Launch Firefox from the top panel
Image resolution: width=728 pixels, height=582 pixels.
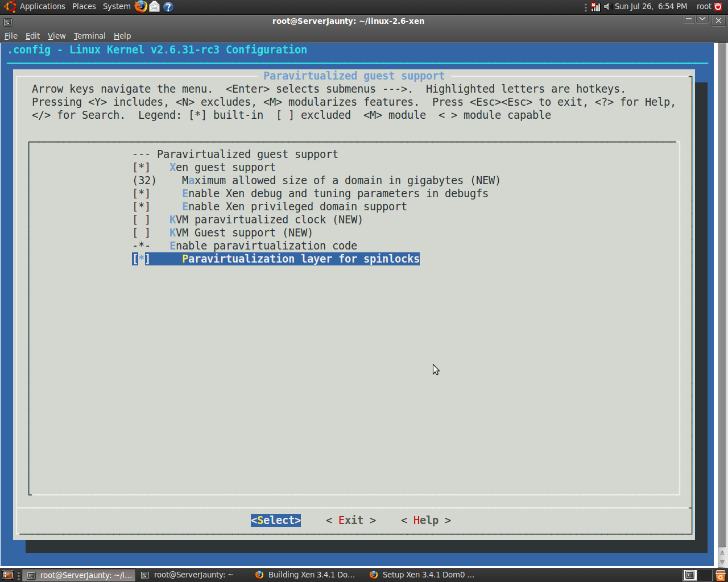pos(140,6)
